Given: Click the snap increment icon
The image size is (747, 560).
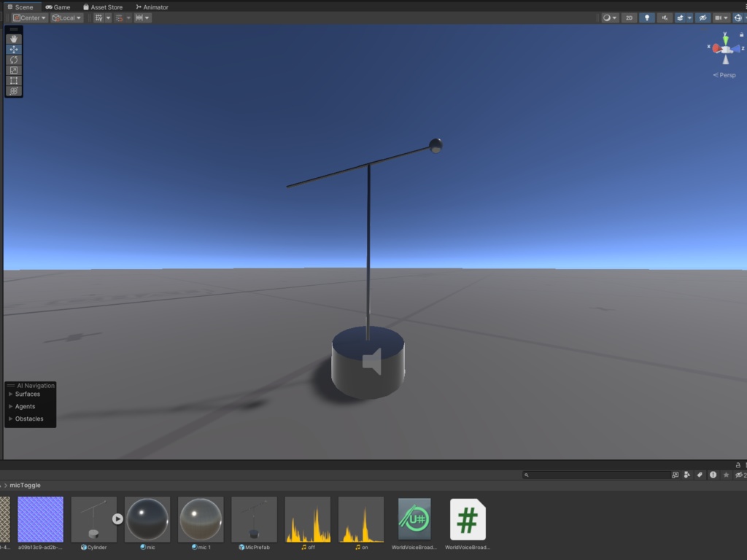Looking at the screenshot, I should (139, 17).
